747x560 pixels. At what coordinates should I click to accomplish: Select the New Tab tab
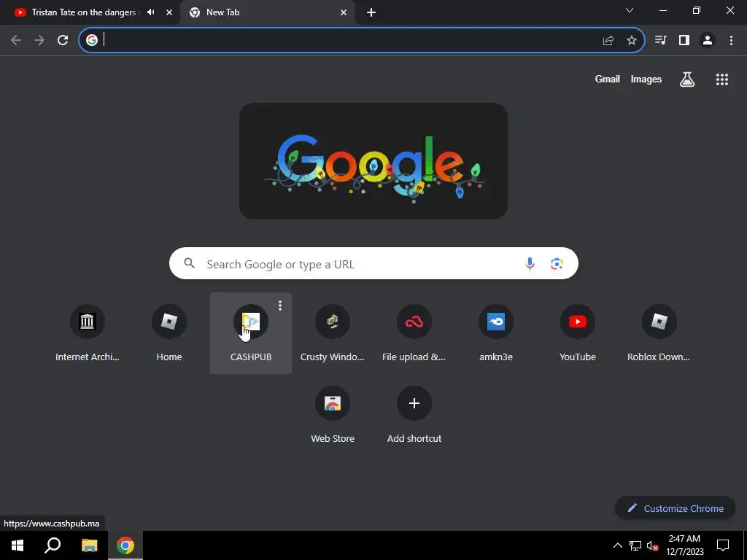point(267,12)
